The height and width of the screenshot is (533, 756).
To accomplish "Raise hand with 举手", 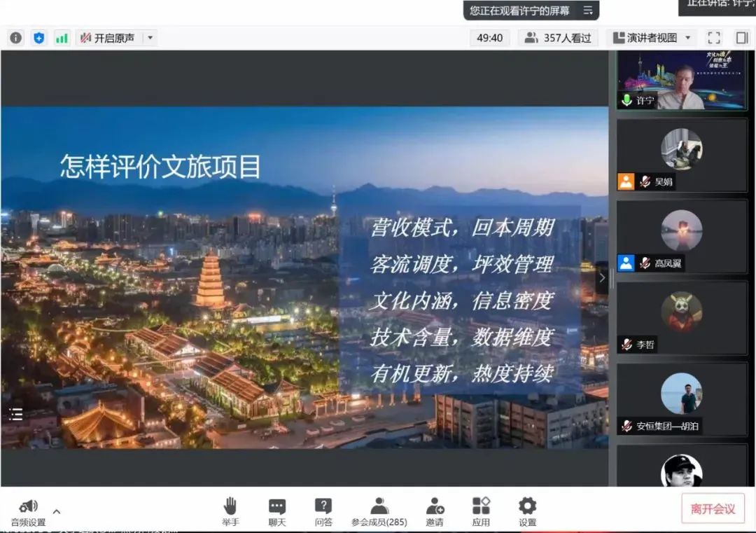I will 230,511.
